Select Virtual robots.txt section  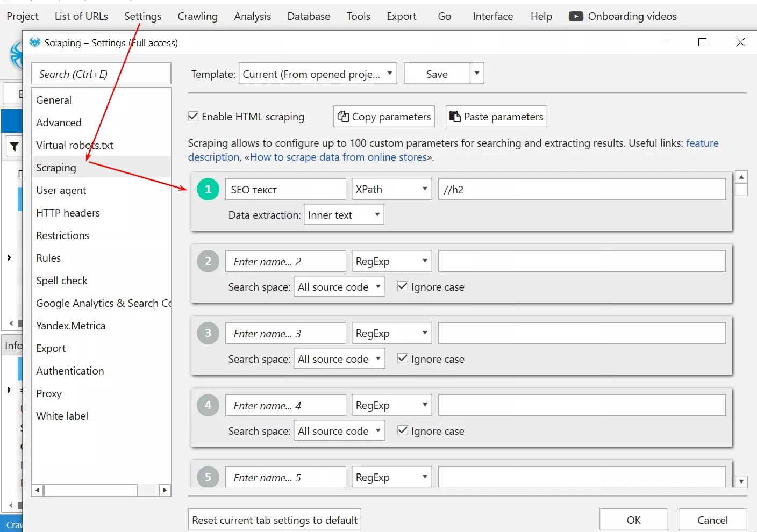tap(101, 145)
